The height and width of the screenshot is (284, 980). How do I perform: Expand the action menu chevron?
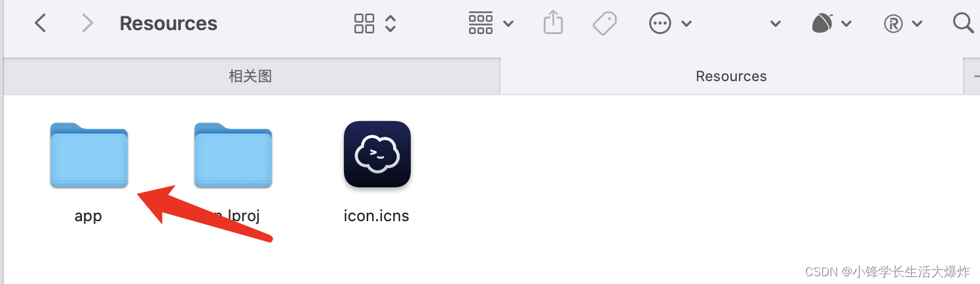(687, 24)
